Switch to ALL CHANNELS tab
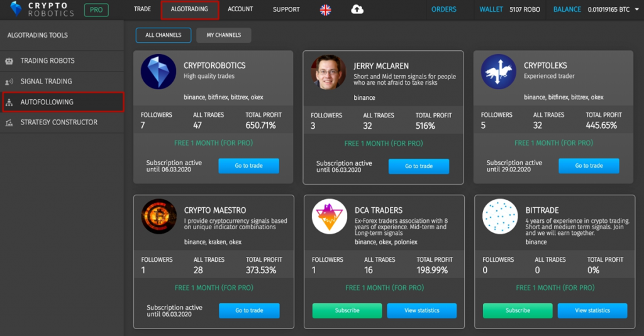This screenshot has height=336, width=644. tap(163, 35)
